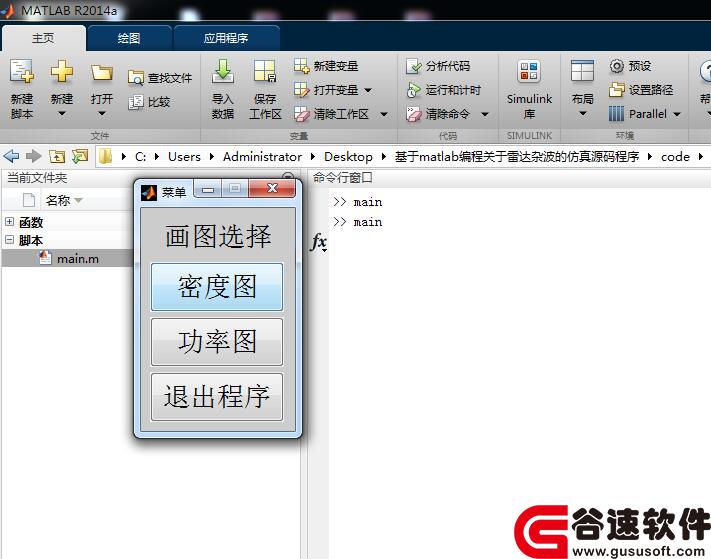Click the 密度图 button in menu dialog
The height and width of the screenshot is (559, 711).
[217, 287]
